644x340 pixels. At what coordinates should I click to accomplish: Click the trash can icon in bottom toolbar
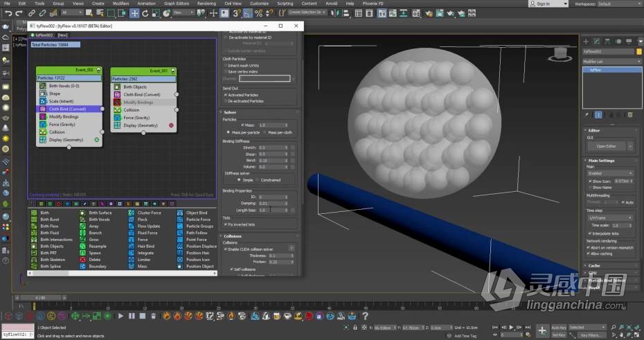tap(153, 316)
